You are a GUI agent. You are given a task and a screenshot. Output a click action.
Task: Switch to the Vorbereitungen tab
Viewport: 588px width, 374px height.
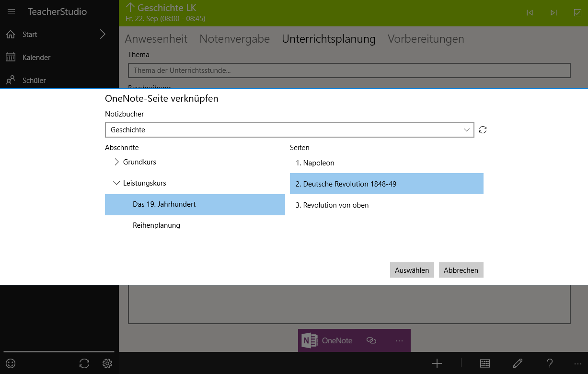click(426, 39)
